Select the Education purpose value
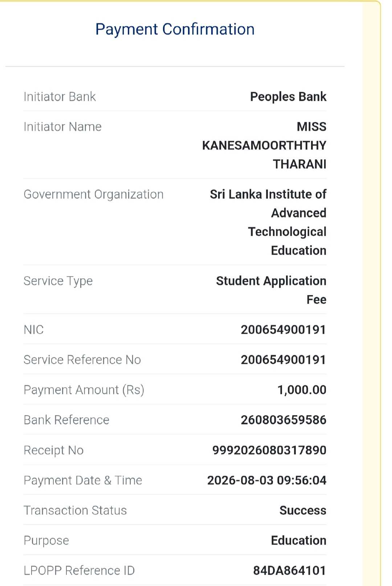Viewport: 392px width, 586px height. click(298, 540)
